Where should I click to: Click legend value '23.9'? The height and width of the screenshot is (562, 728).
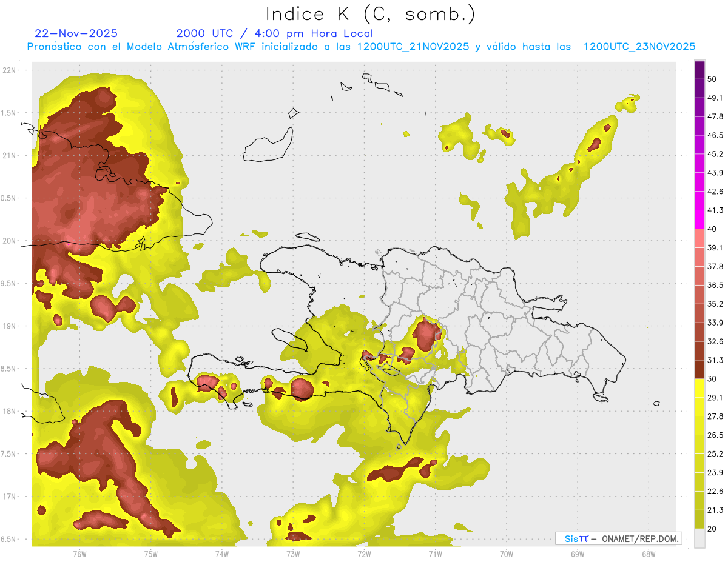[x=715, y=473]
